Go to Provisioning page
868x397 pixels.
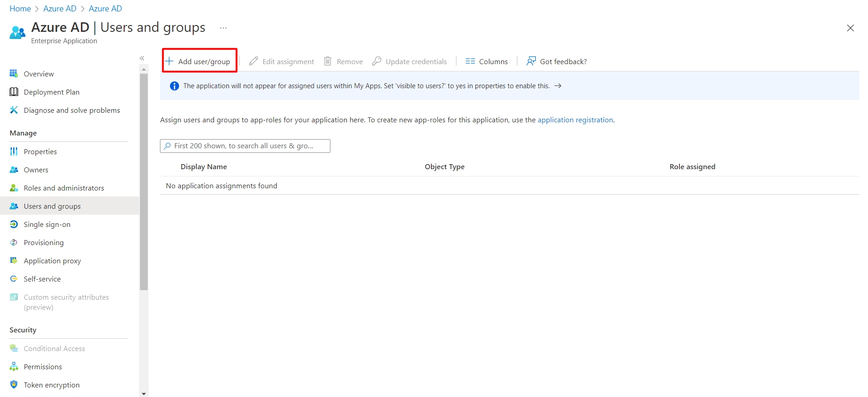44,242
